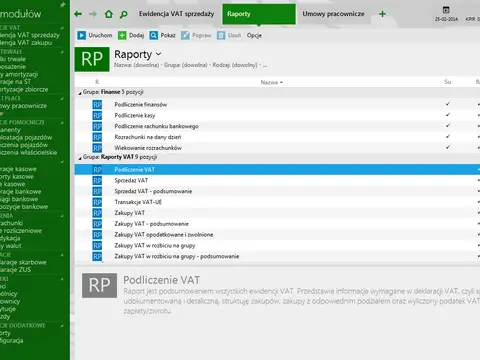Open the home screen icon
This screenshot has height=360, width=480.
pos(109,14)
